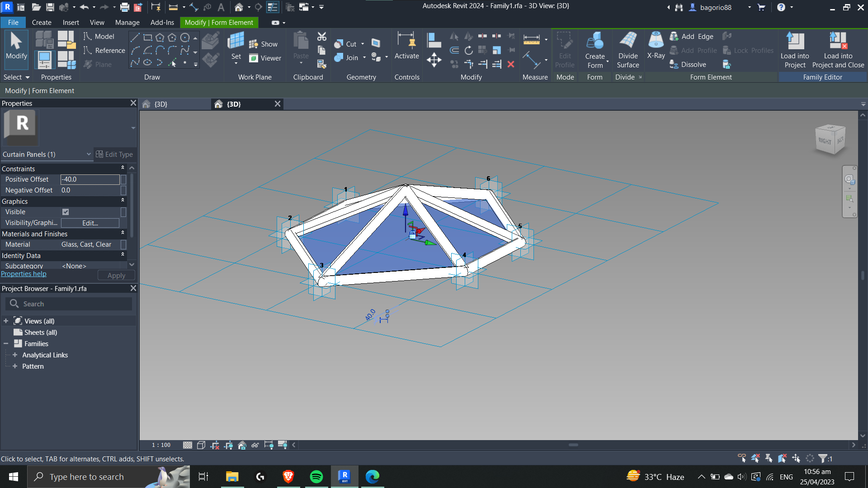Open the Spotify app from the taskbar
Viewport: 868px width, 488px height.
(x=316, y=477)
